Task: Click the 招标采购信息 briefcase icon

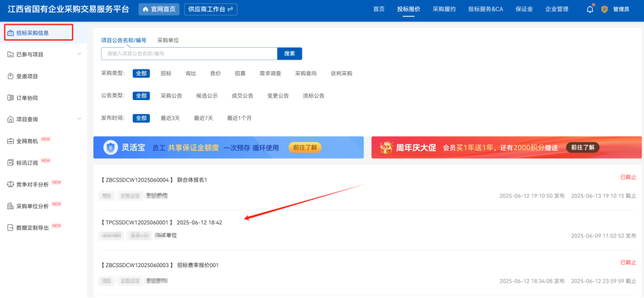Action: click(10, 33)
